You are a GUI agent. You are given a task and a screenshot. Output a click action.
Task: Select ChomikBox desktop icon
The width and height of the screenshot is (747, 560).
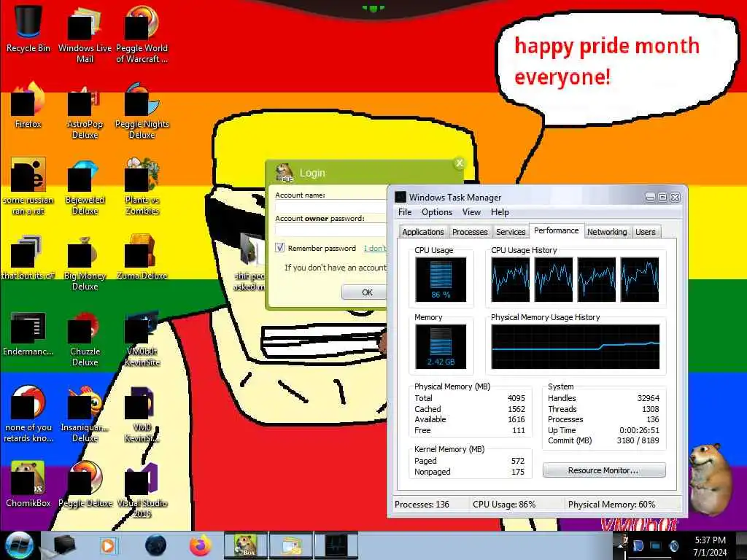point(28,484)
